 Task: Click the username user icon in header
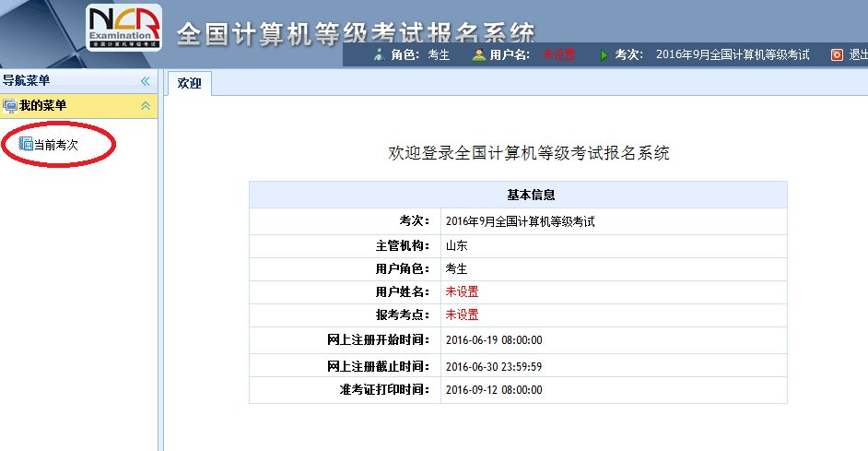point(479,54)
